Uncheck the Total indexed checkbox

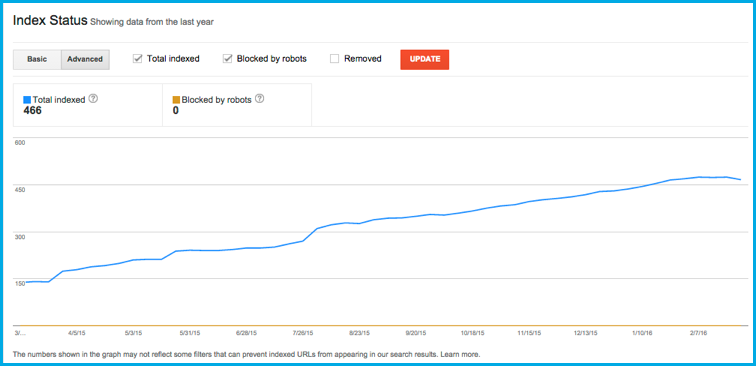137,59
